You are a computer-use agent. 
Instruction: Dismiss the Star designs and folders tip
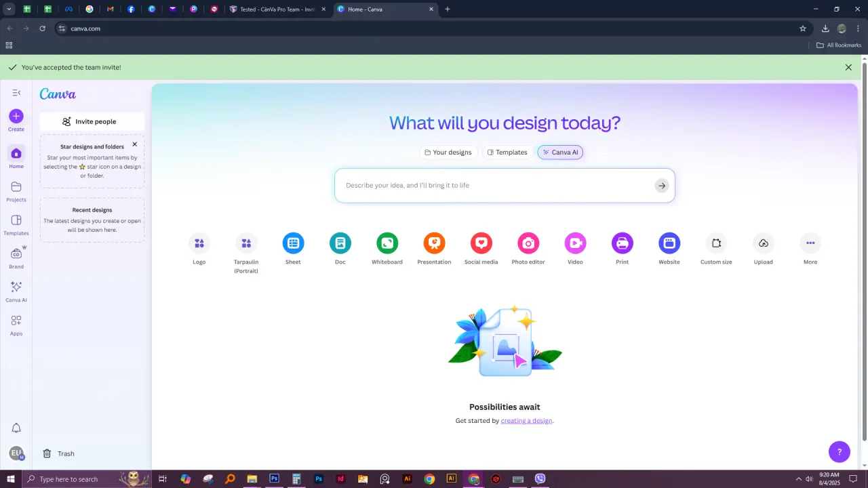tap(134, 144)
